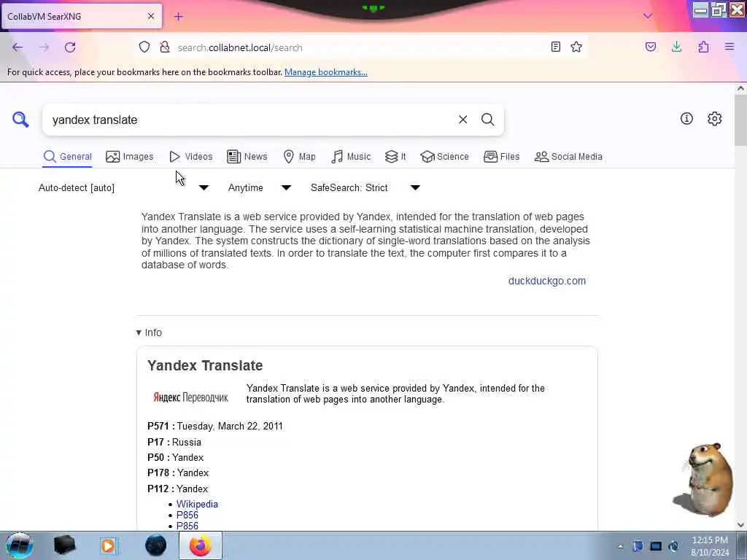List all tabs with the chevron button
This screenshot has height=560, width=747.
click(x=648, y=16)
